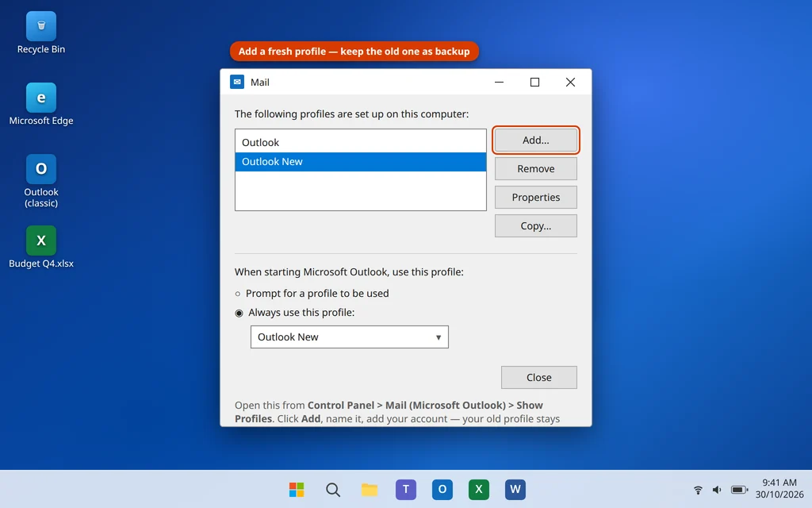The height and width of the screenshot is (508, 812).
Task: Click the Mail envelope icon in title bar
Action: point(237,82)
